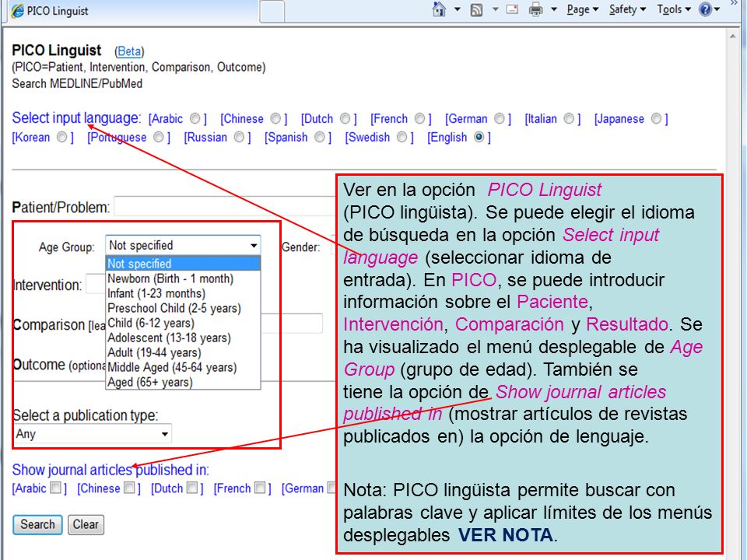Click the "Select a publication type:" label
This screenshot has width=747, height=560.
tap(86, 415)
